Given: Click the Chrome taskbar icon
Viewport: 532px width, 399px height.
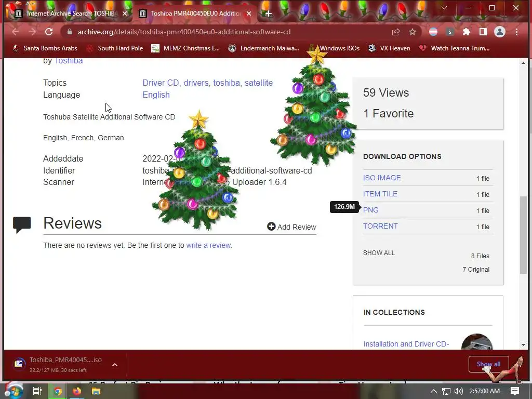Looking at the screenshot, I should point(57,391).
